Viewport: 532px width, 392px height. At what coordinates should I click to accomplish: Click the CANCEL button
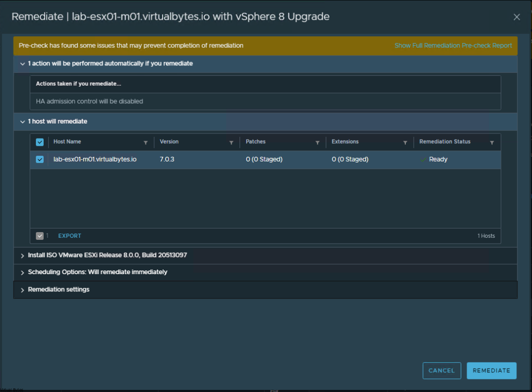442,371
